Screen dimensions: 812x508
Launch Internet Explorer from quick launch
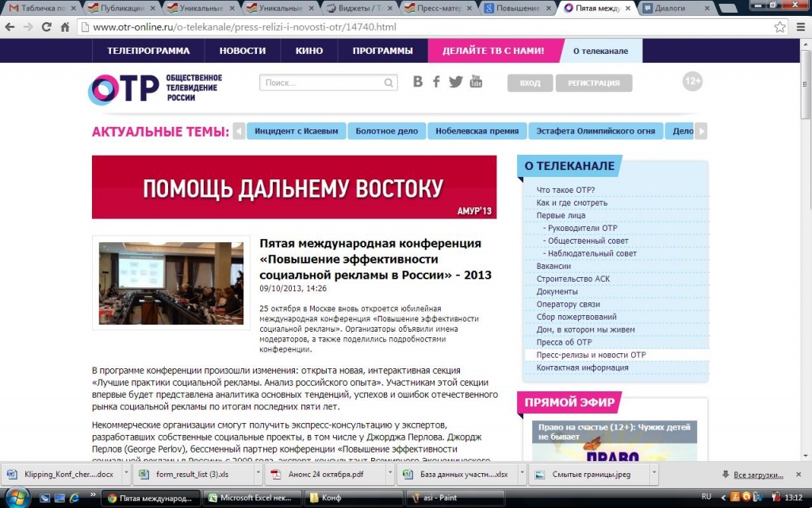(x=74, y=498)
